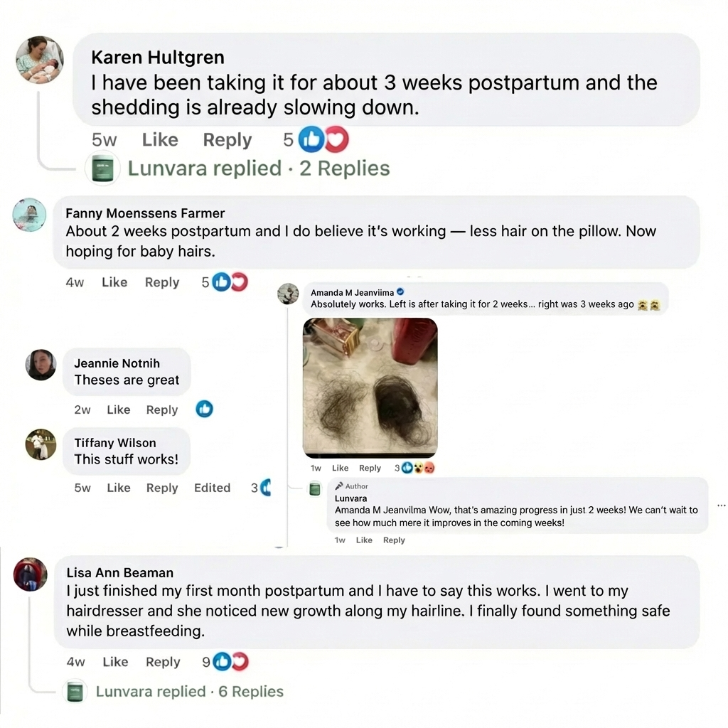Reply to Jeannie Notnih's comment
Screen dimensions: 728x728
click(x=162, y=409)
